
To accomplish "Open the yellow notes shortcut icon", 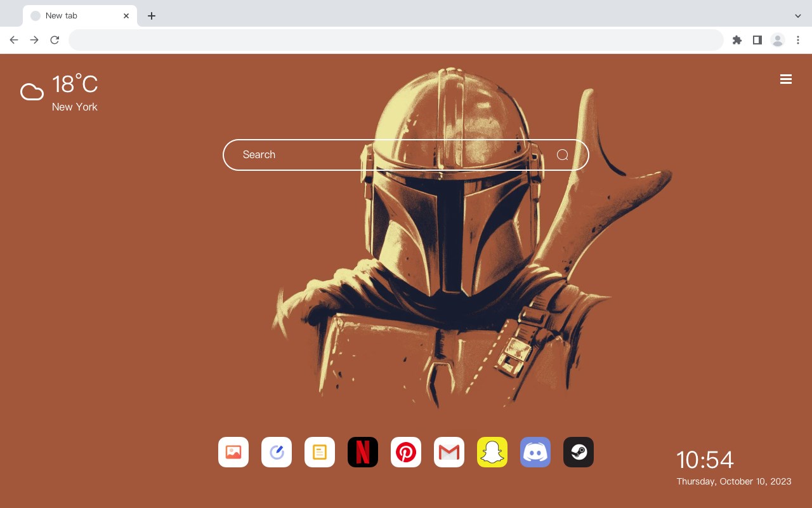I will (x=320, y=452).
